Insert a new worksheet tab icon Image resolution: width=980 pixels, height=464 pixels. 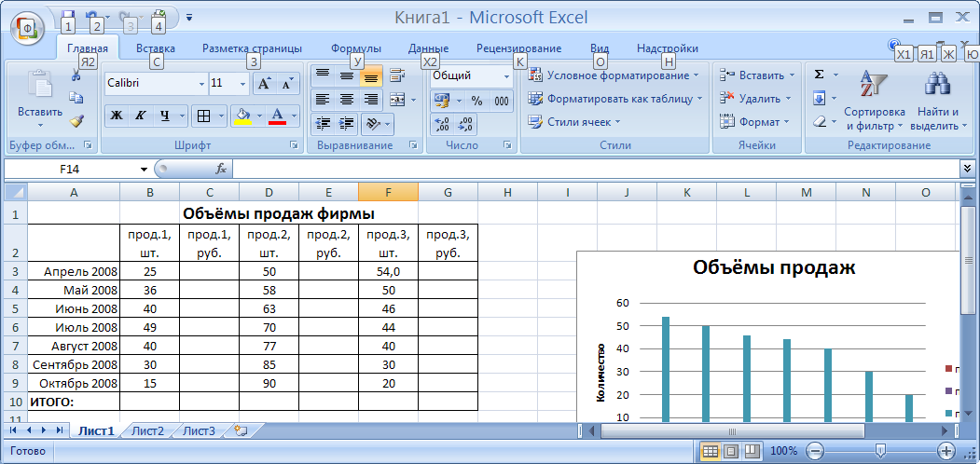[x=241, y=430]
